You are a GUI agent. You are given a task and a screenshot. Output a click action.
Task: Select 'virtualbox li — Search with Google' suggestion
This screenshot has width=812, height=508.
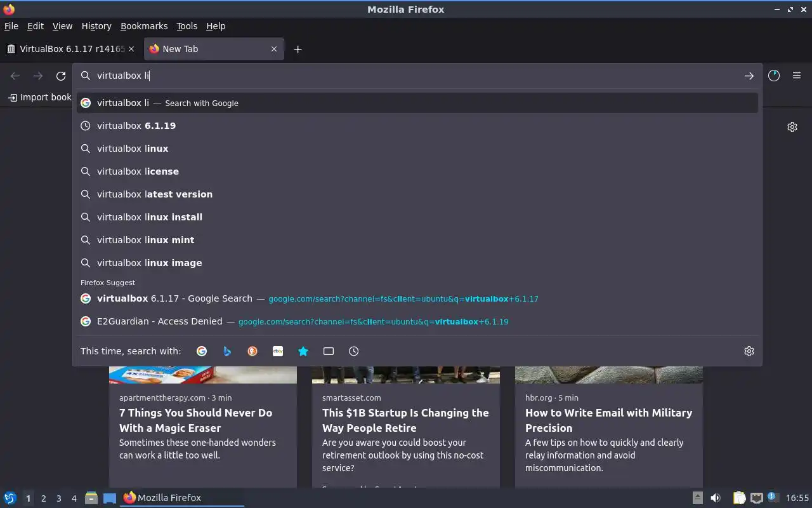417,103
